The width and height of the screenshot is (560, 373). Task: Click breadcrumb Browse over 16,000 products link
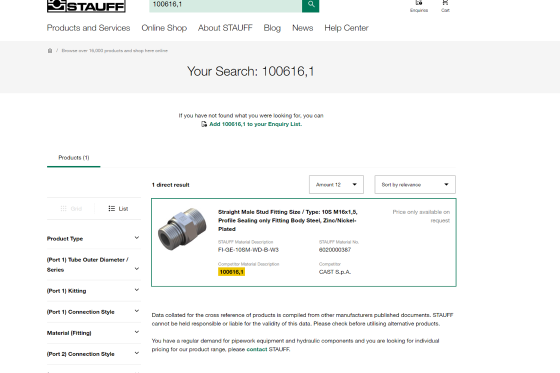(x=115, y=51)
